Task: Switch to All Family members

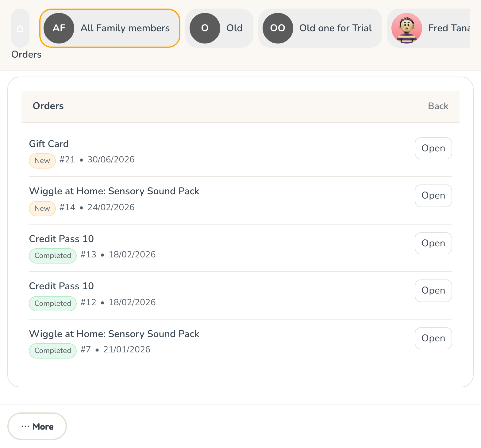Action: 110,28
